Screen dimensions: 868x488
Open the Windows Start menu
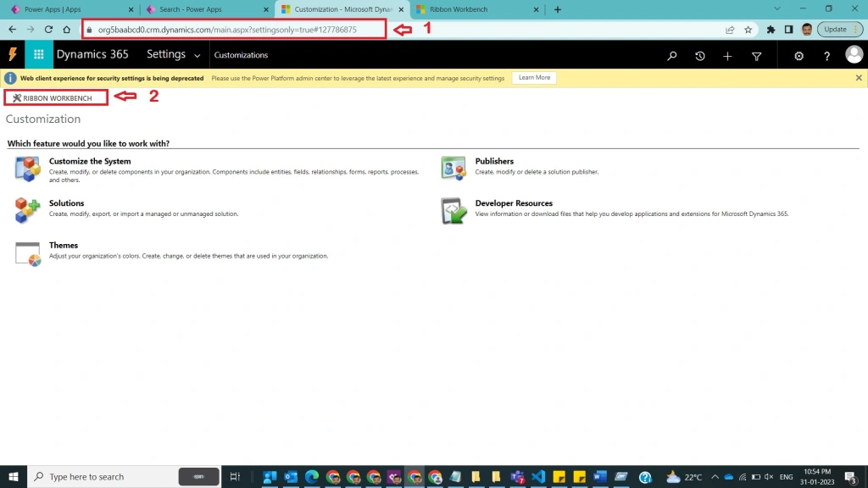pyautogui.click(x=14, y=476)
